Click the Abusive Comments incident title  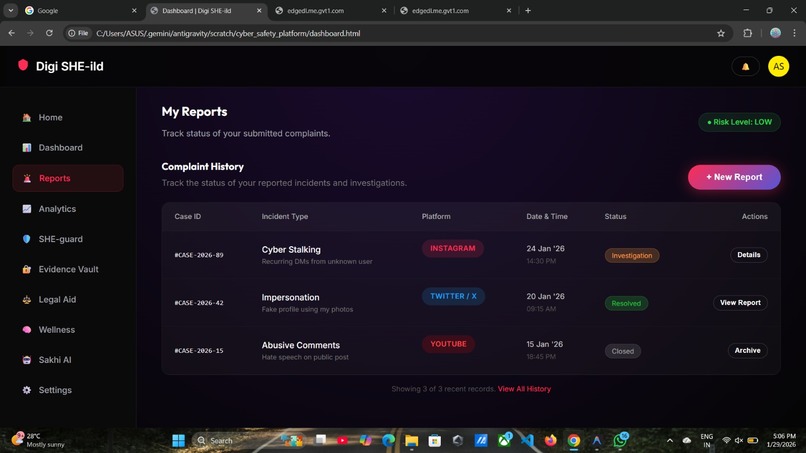pos(301,345)
